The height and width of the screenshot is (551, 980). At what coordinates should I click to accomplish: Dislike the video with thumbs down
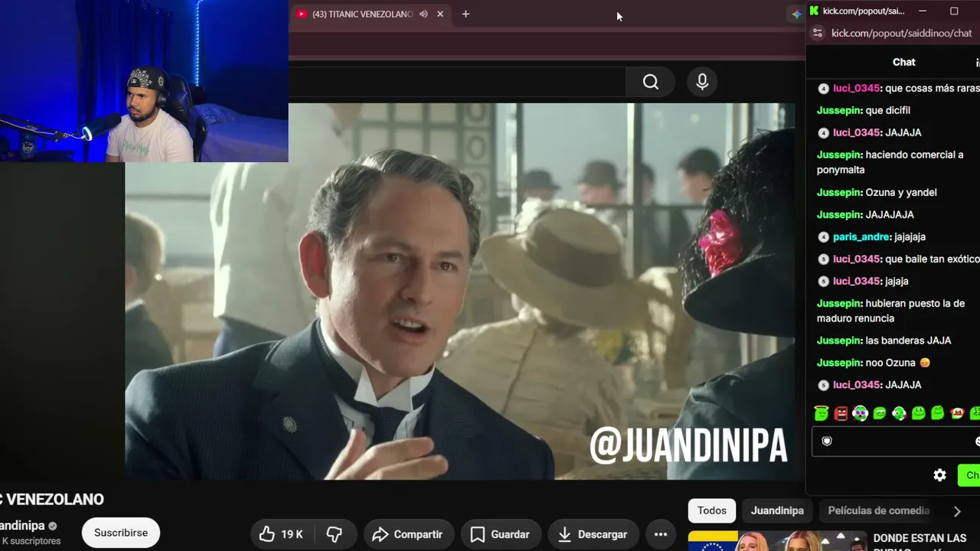click(x=335, y=534)
